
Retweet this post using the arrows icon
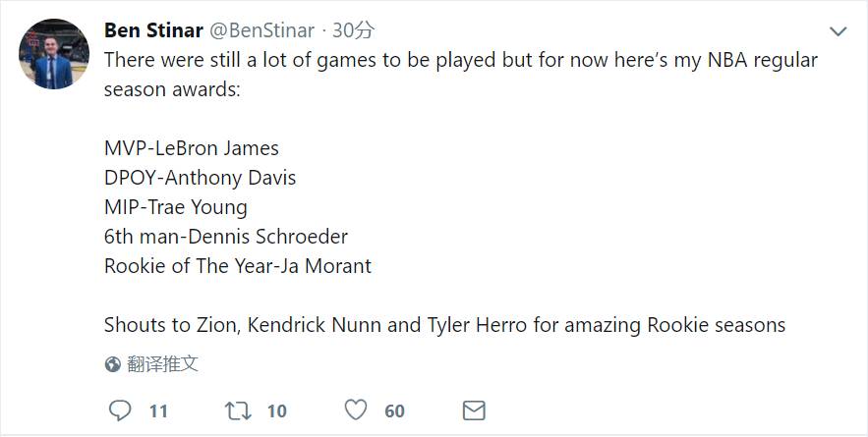[238, 410]
